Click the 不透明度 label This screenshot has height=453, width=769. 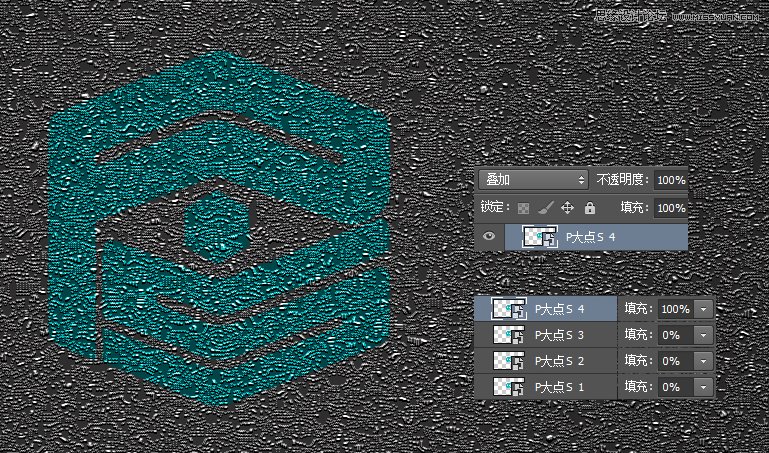(622, 180)
